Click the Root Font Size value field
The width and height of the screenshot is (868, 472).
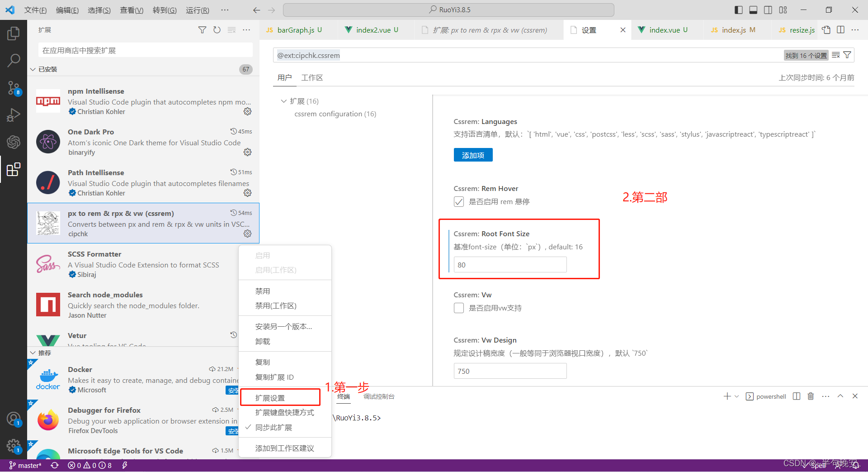click(x=510, y=265)
